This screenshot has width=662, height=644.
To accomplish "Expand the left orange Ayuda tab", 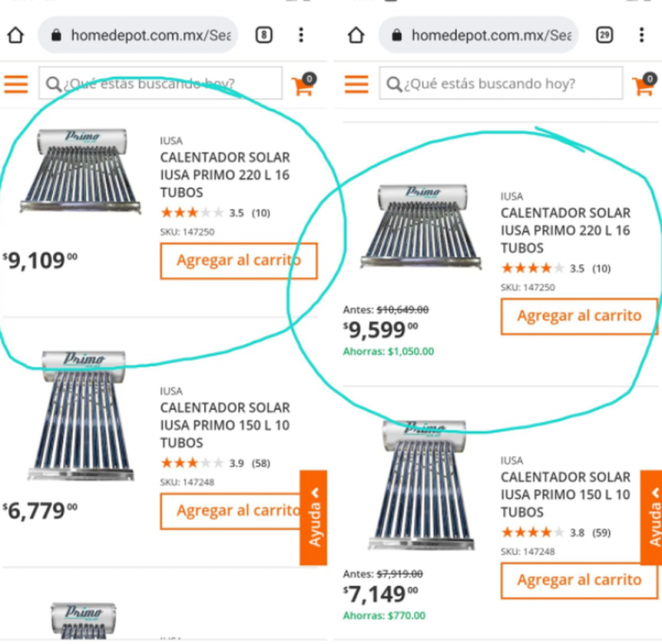I will tap(314, 517).
